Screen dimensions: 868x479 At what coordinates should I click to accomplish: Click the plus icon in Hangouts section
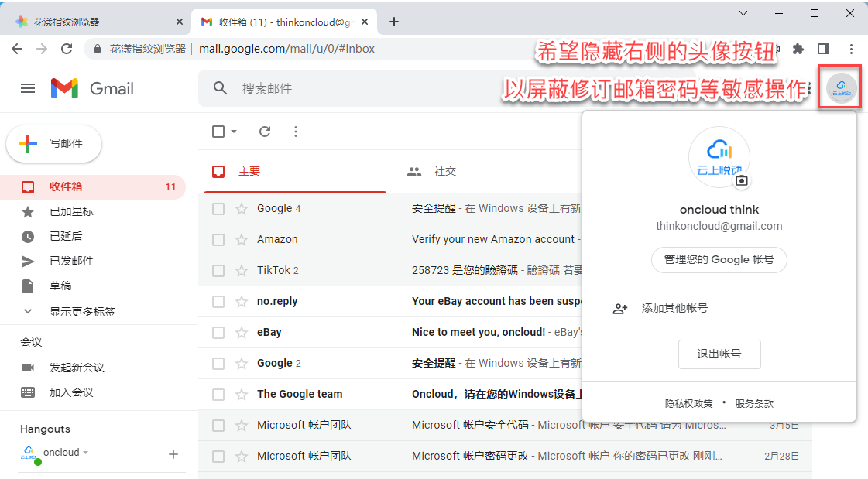(x=173, y=454)
